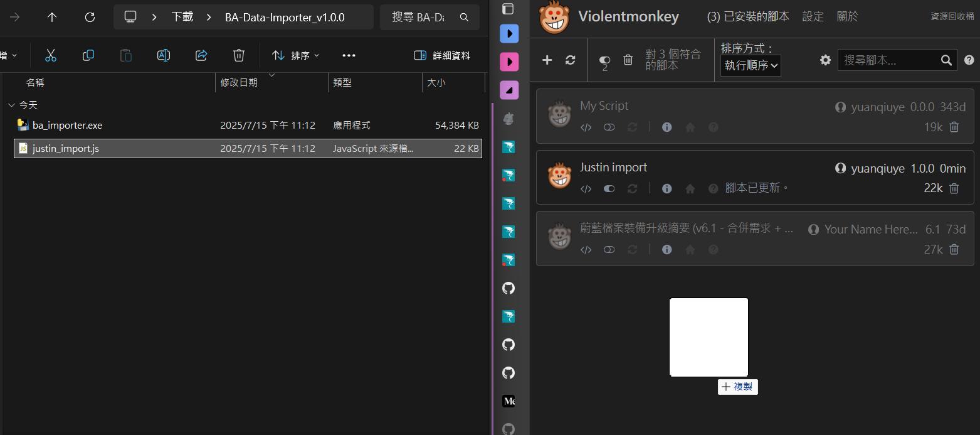Screen dimensions: 980x435
Task: Enable the 蔚藍檔案裝備升級摘要 script toggle
Action: point(608,249)
